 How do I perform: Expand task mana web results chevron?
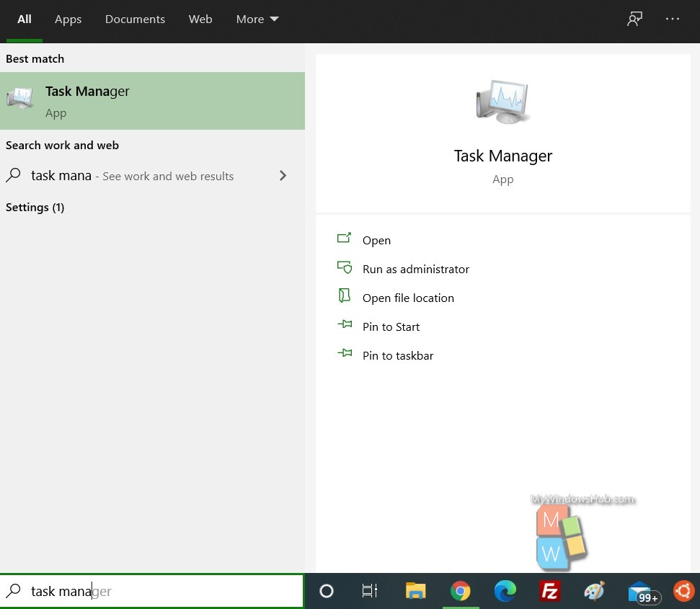(283, 176)
